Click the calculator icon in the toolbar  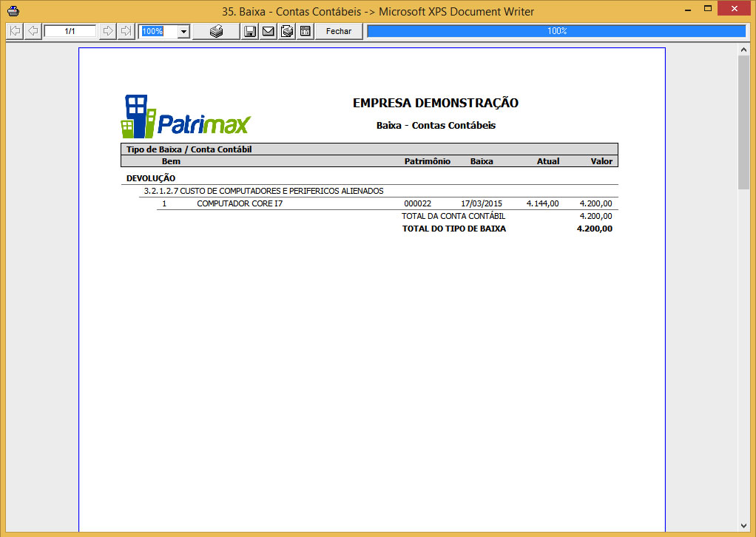[x=306, y=31]
